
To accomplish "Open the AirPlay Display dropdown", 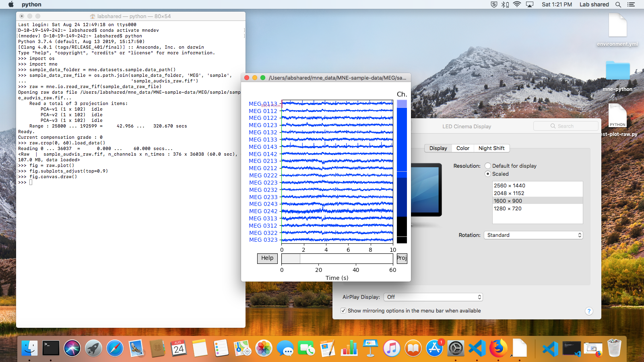I will tap(433, 297).
